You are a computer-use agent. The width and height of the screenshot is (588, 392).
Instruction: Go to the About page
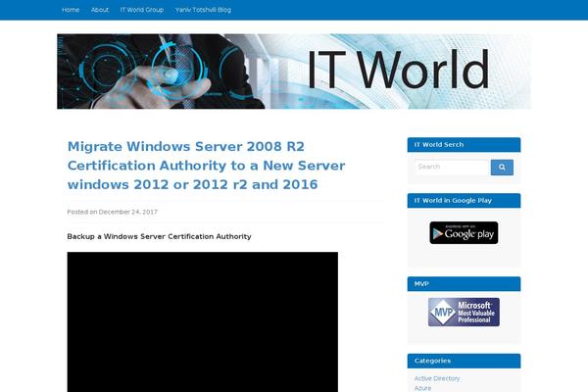[x=100, y=10]
